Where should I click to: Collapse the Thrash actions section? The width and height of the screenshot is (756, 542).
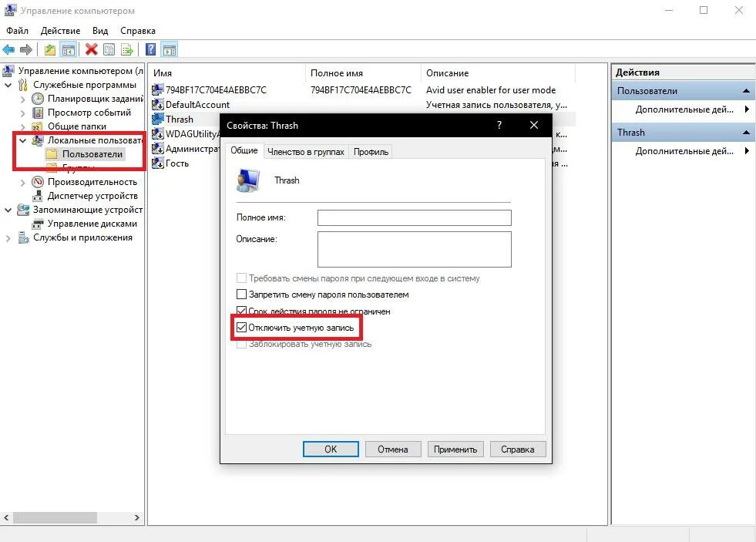(x=746, y=133)
